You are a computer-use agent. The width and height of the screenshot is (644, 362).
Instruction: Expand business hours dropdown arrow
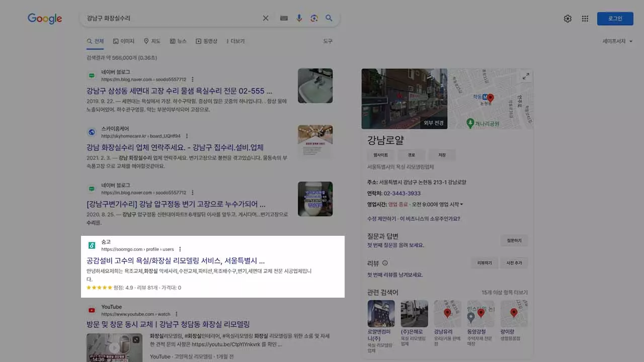click(x=461, y=204)
